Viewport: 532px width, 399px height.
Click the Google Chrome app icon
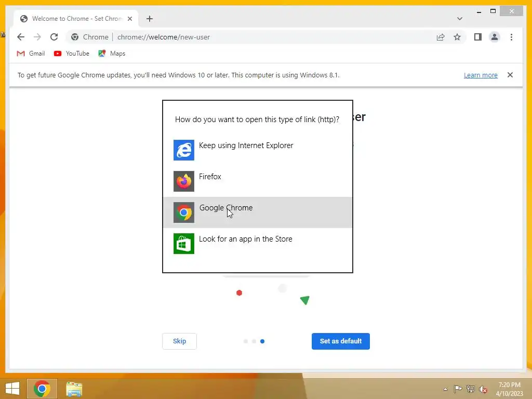click(x=184, y=212)
